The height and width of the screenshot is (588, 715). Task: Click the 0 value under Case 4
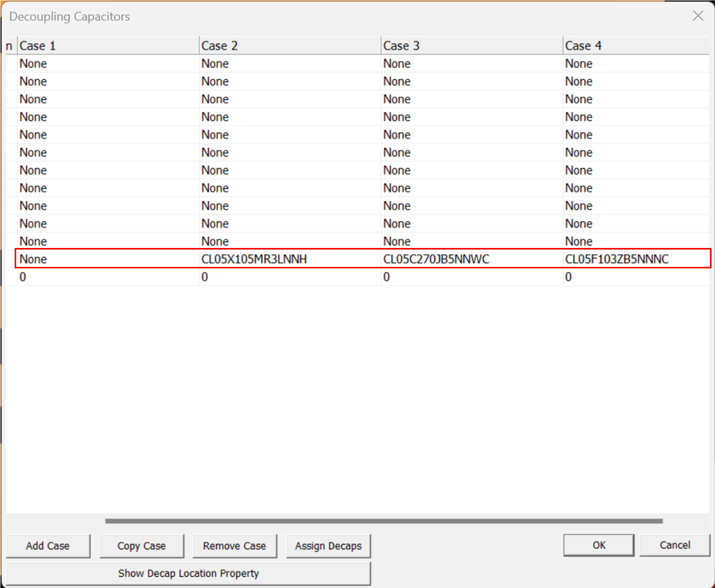point(569,277)
